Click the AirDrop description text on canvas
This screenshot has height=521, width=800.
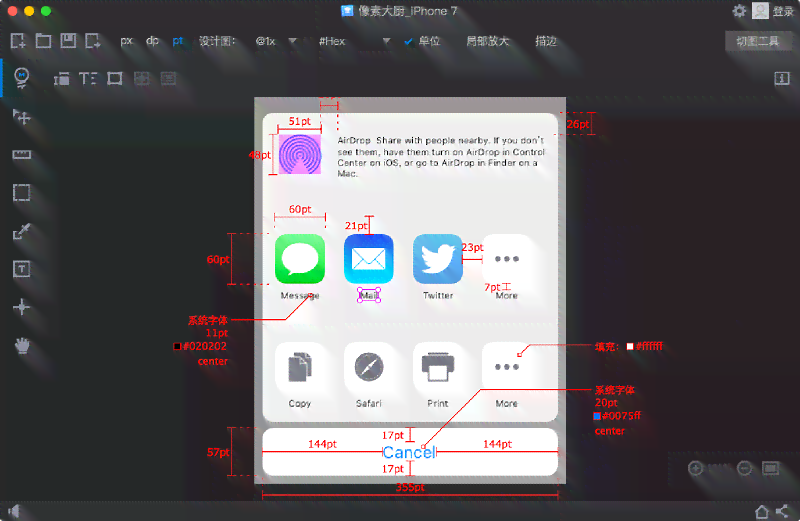441,157
